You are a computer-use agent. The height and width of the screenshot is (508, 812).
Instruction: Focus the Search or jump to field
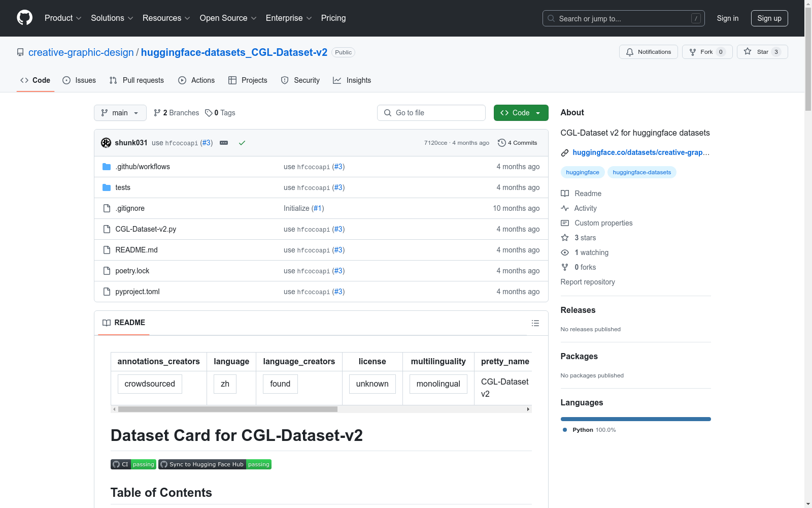(624, 18)
